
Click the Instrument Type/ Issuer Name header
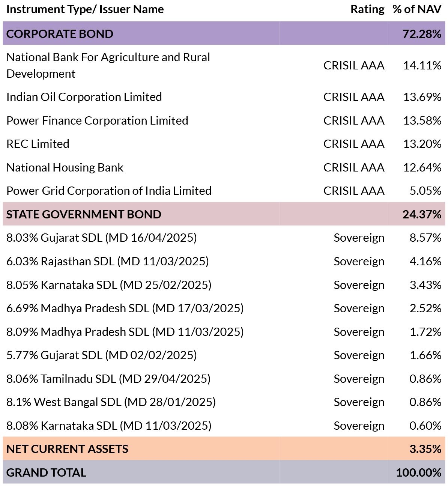pos(85,9)
